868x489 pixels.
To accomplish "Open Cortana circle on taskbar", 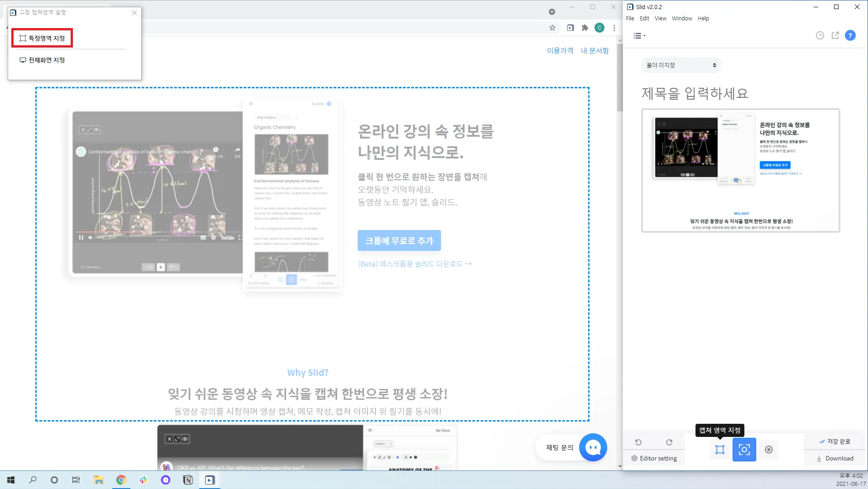I will point(54,480).
